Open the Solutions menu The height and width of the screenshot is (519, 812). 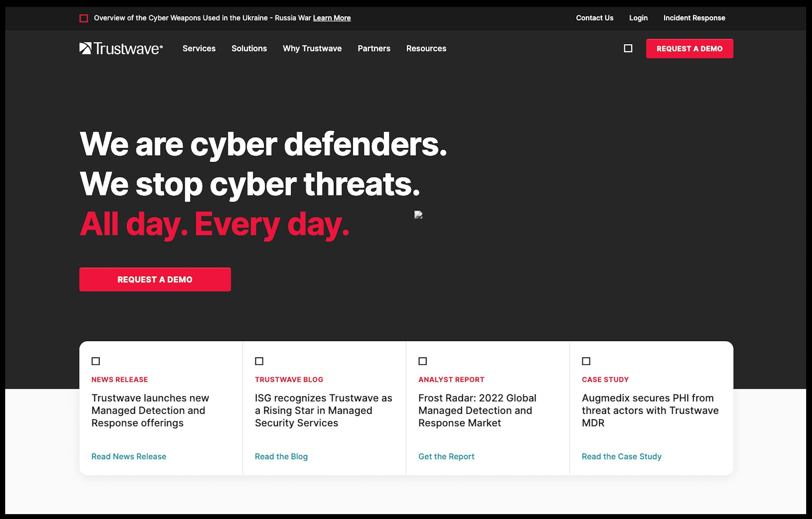point(249,48)
